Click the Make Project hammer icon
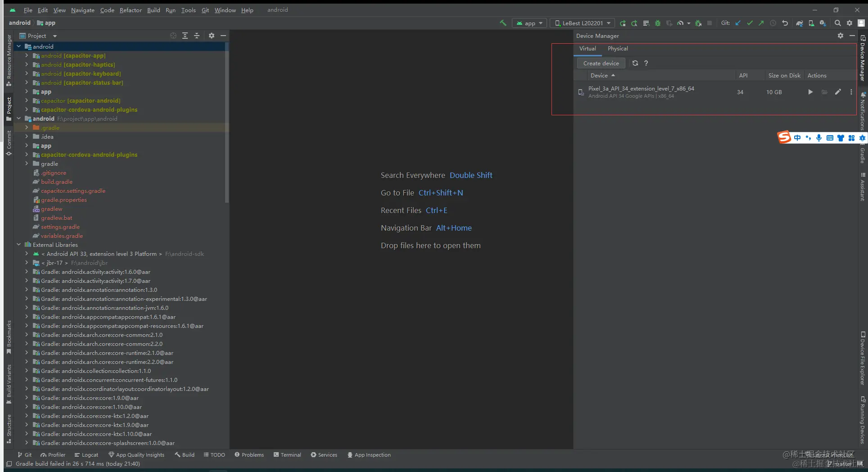Viewport: 868px width, 472px height. click(x=503, y=23)
